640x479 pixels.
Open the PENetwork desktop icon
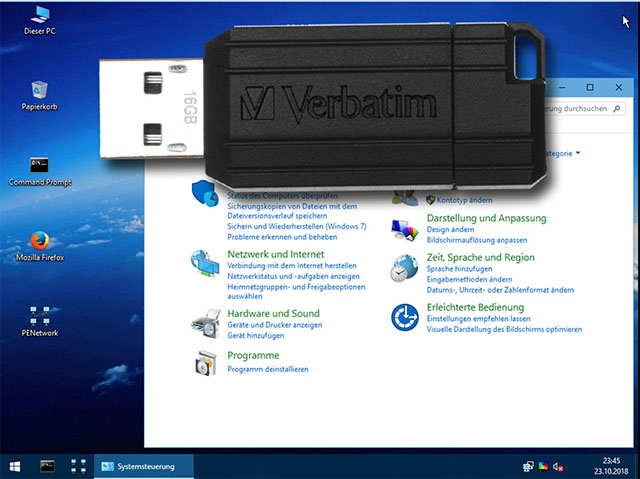pyautogui.click(x=40, y=322)
